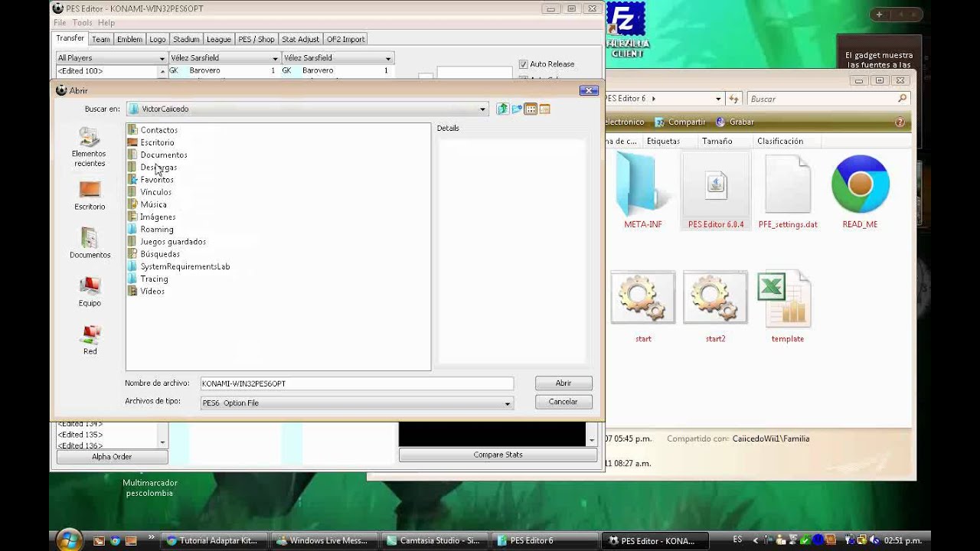Select the Favoritos folder
The image size is (980, 551).
pos(151,180)
